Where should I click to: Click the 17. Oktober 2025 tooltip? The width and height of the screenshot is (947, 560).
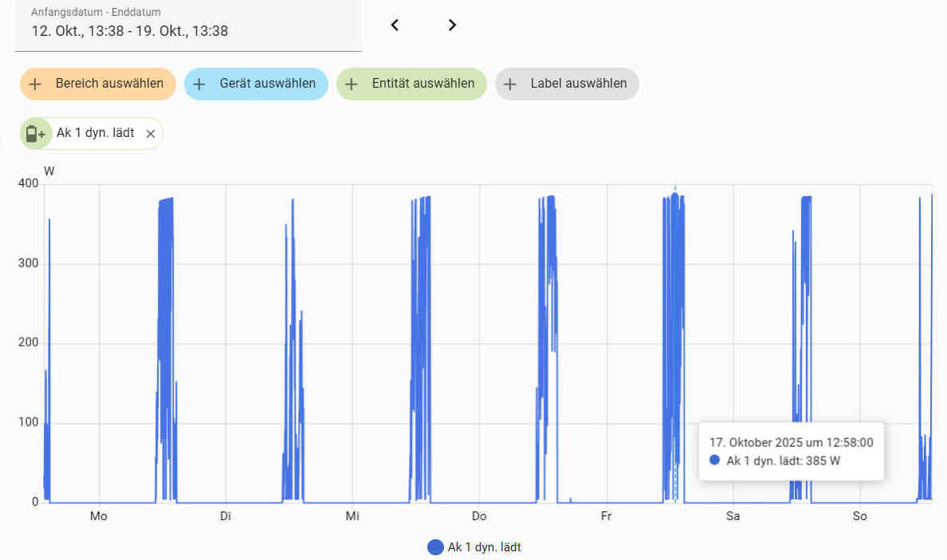[791, 451]
